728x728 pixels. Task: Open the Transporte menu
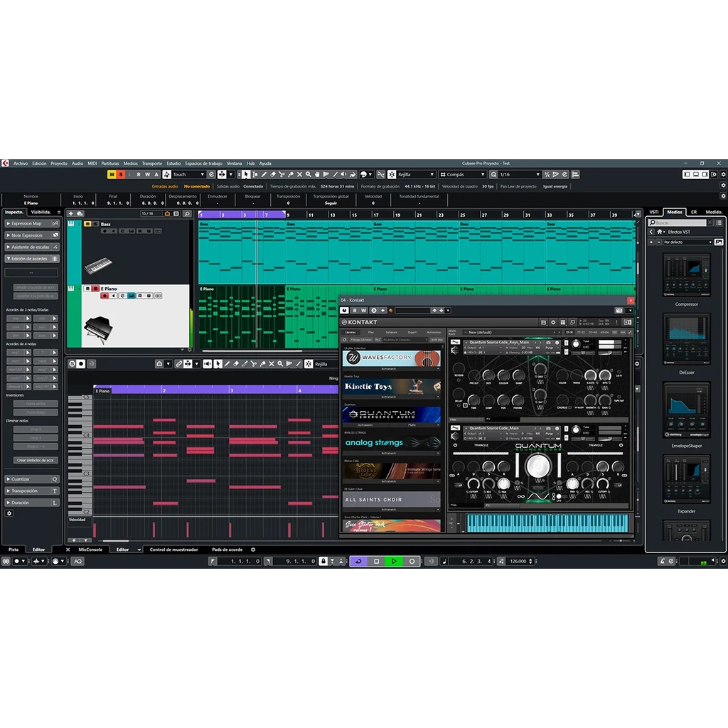pos(152,164)
